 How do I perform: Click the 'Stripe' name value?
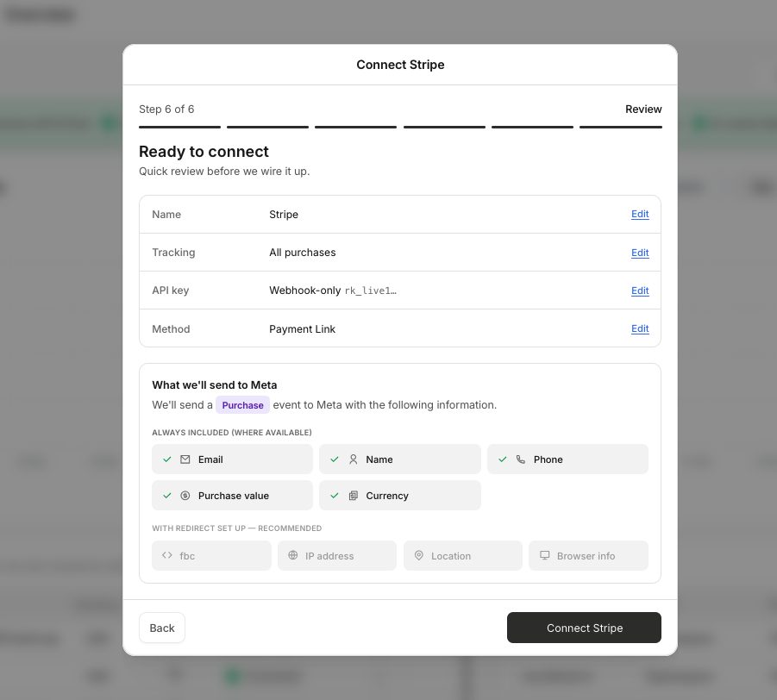point(284,215)
